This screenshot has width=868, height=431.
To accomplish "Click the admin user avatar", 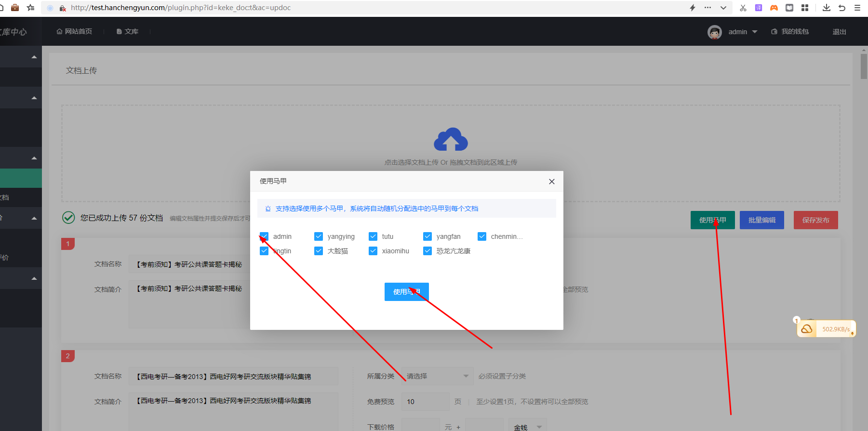I will tap(714, 32).
